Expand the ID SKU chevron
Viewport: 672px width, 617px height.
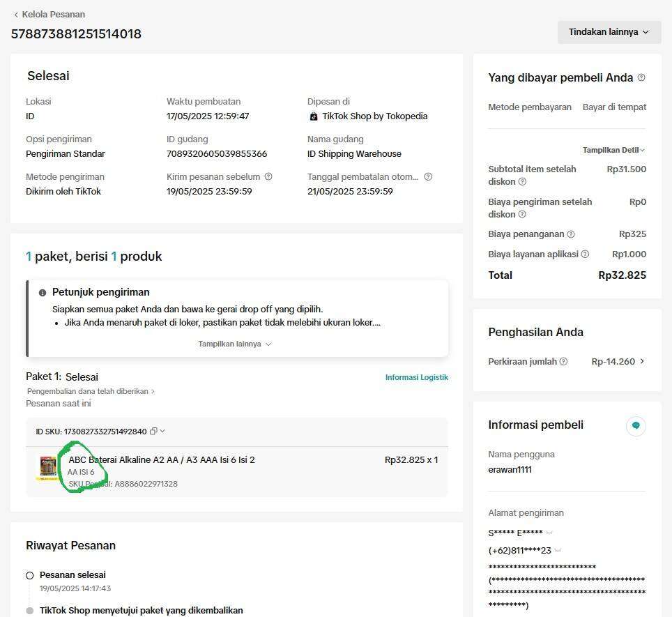(x=162, y=431)
